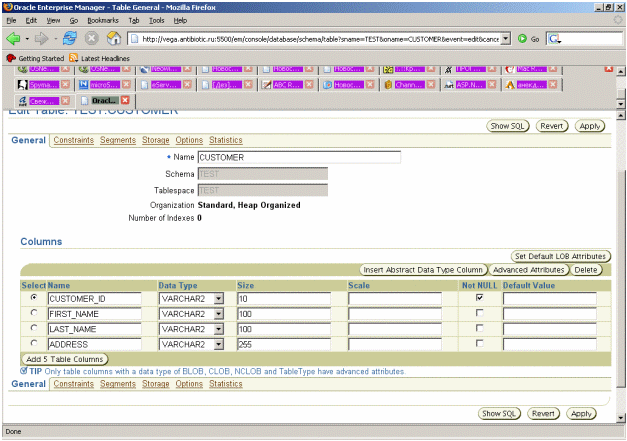Open the View menu
Viewport: 627px width, 441px height.
click(53, 20)
